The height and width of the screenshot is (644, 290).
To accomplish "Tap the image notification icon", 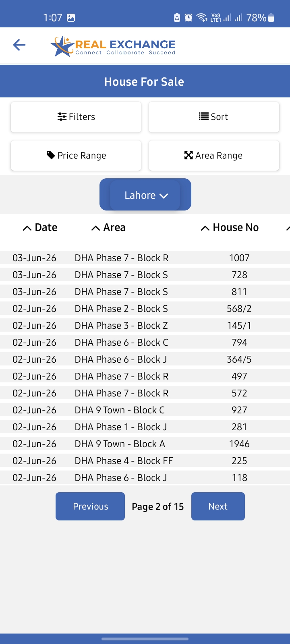I will point(71,18).
